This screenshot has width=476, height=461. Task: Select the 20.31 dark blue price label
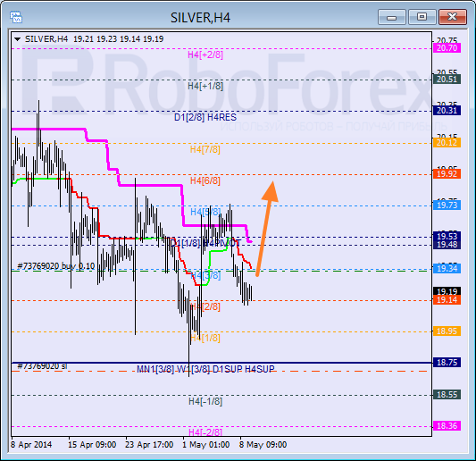[447, 111]
